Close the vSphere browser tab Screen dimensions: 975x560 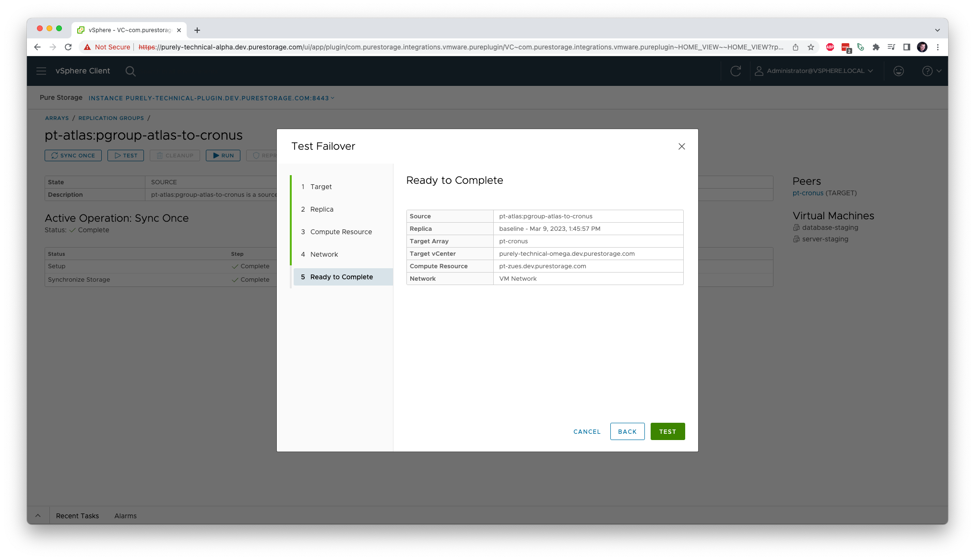(x=179, y=30)
